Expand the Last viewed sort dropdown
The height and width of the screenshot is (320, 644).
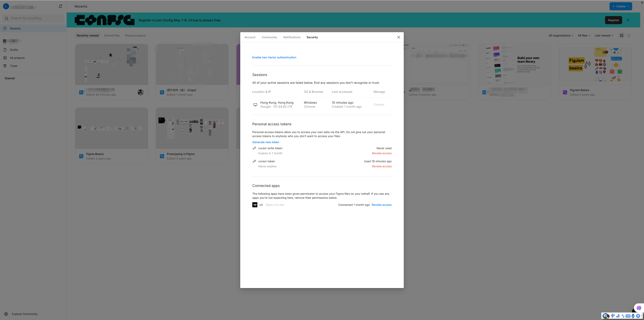pos(604,35)
